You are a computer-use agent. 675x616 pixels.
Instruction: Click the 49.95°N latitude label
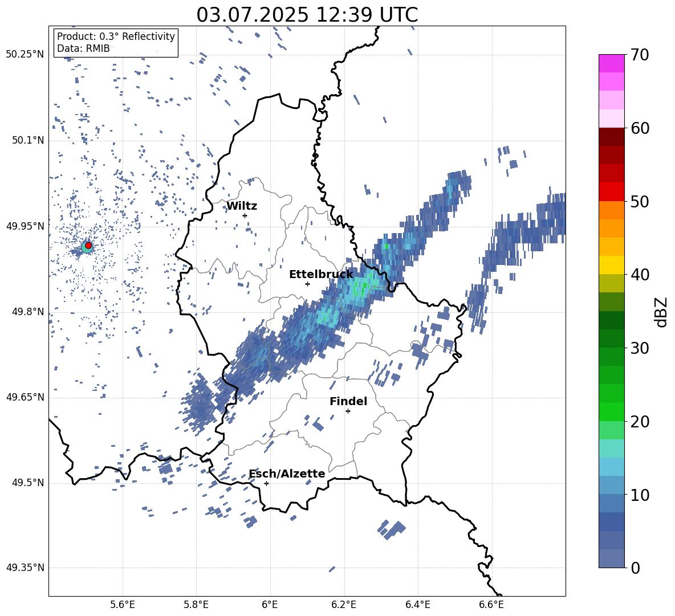[25, 226]
